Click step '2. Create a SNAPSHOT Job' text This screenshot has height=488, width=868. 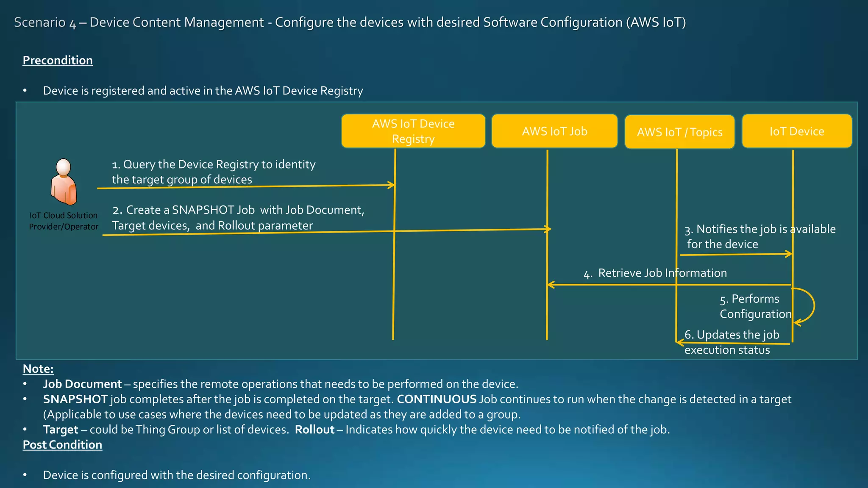coord(238,218)
